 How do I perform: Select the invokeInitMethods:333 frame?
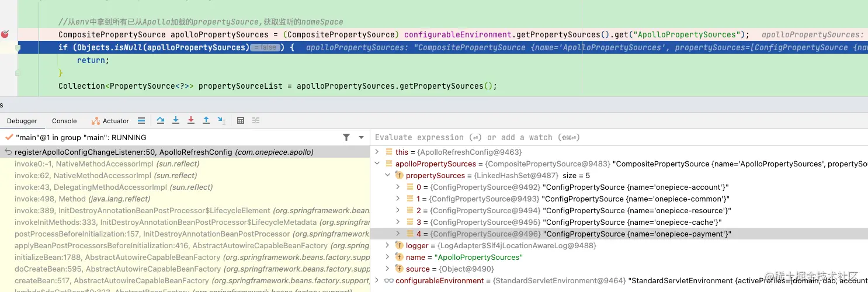[x=185, y=222]
